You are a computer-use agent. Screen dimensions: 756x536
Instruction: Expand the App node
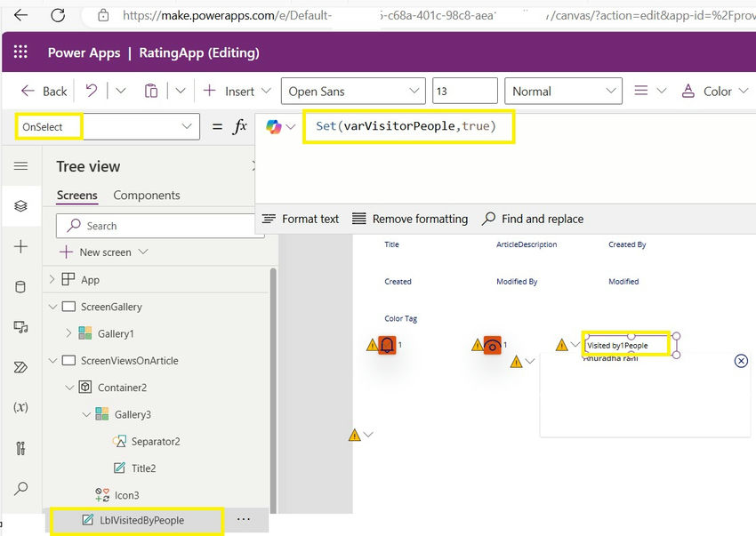click(x=52, y=280)
